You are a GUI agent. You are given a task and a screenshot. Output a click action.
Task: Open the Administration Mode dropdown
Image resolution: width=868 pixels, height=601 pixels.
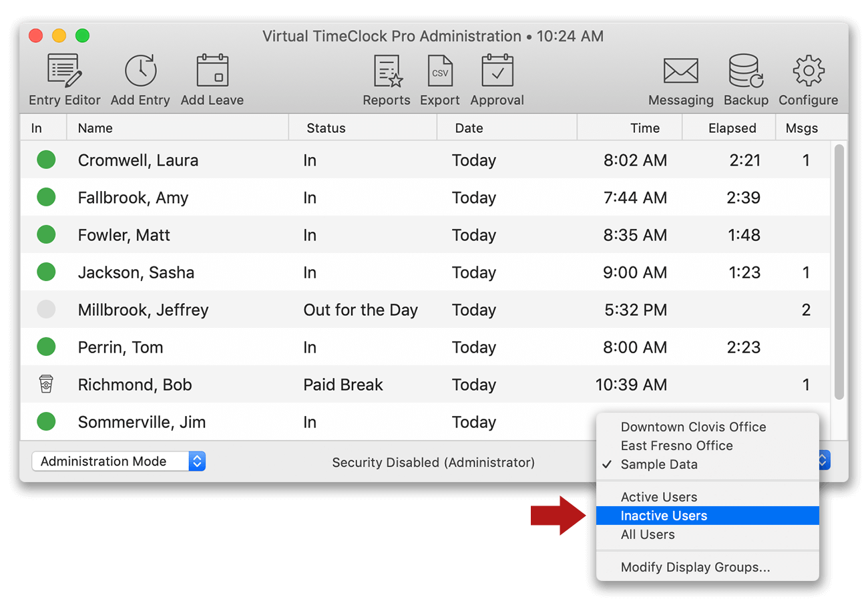pyautogui.click(x=118, y=461)
